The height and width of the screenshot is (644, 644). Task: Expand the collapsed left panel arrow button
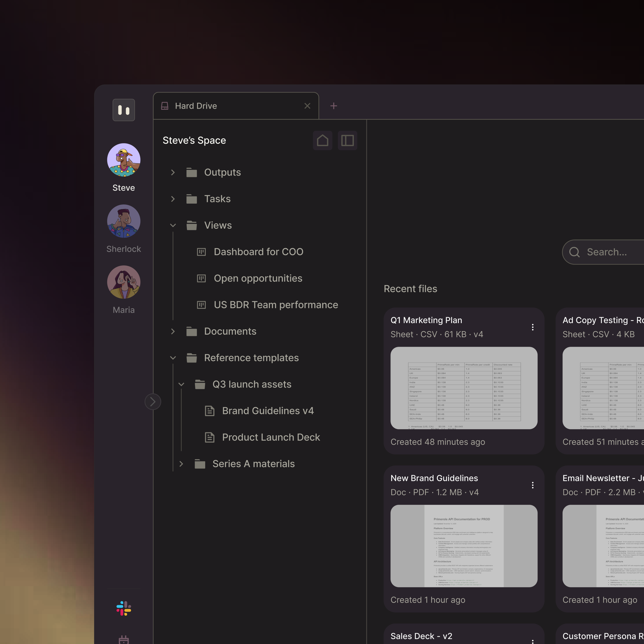pos(153,402)
